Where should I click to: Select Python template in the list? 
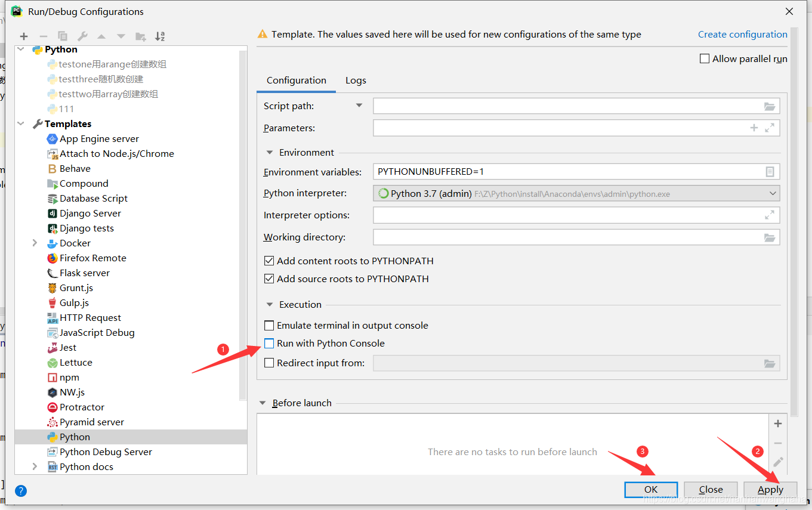[131, 437]
